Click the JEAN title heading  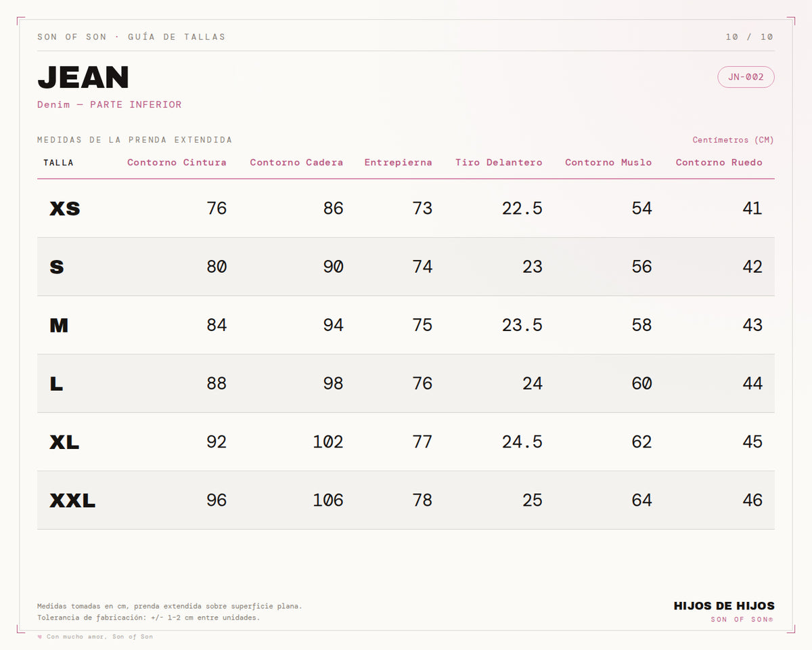coord(83,78)
